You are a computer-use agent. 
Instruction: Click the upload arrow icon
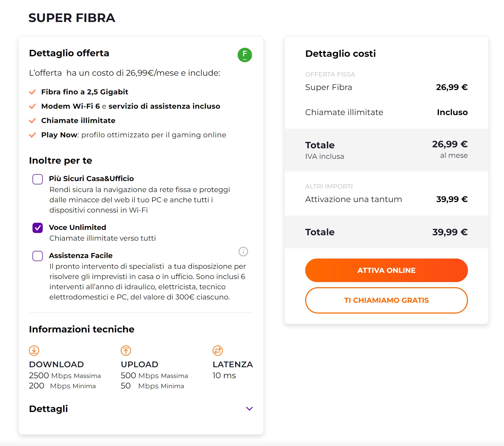126,351
